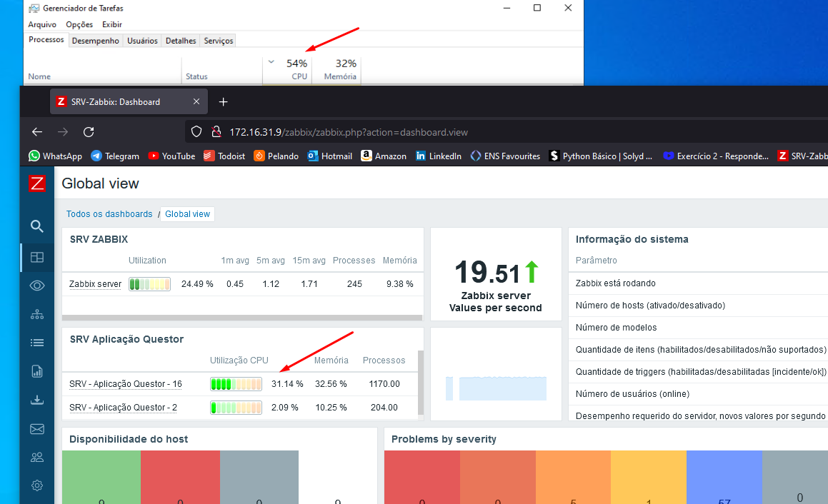Open SRV - Aplicação Questor - 16 link
The height and width of the screenshot is (504, 828).
pyautogui.click(x=126, y=383)
